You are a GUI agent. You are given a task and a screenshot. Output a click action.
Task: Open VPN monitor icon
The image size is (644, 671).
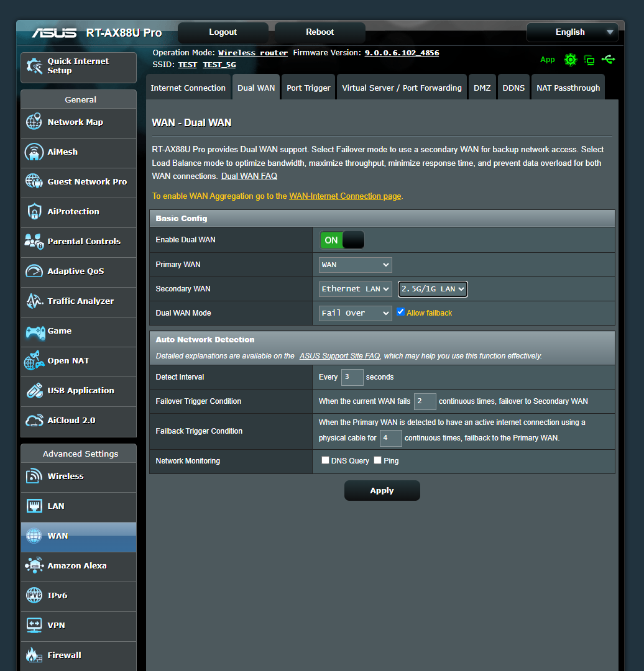[x=34, y=625]
